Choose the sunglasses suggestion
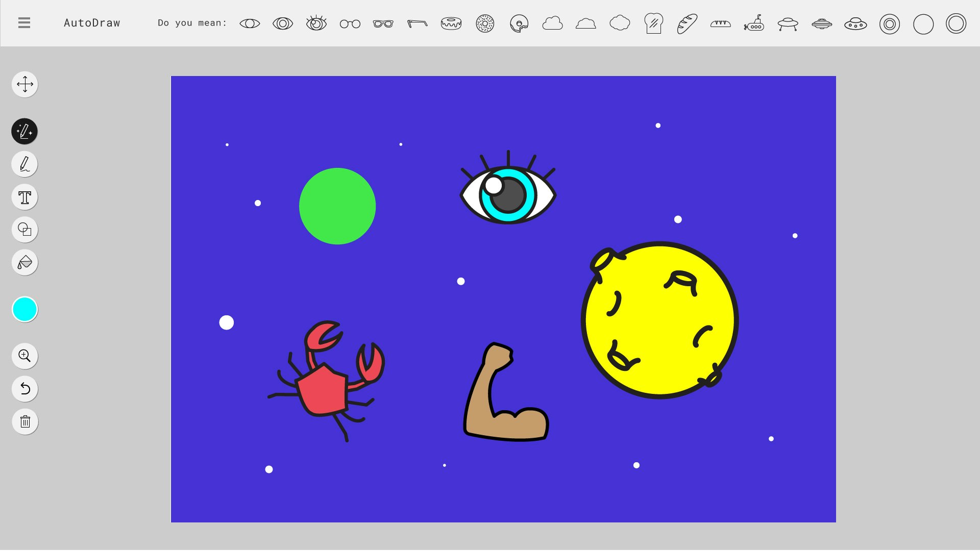Image resolution: width=980 pixels, height=551 pixels. coord(383,23)
